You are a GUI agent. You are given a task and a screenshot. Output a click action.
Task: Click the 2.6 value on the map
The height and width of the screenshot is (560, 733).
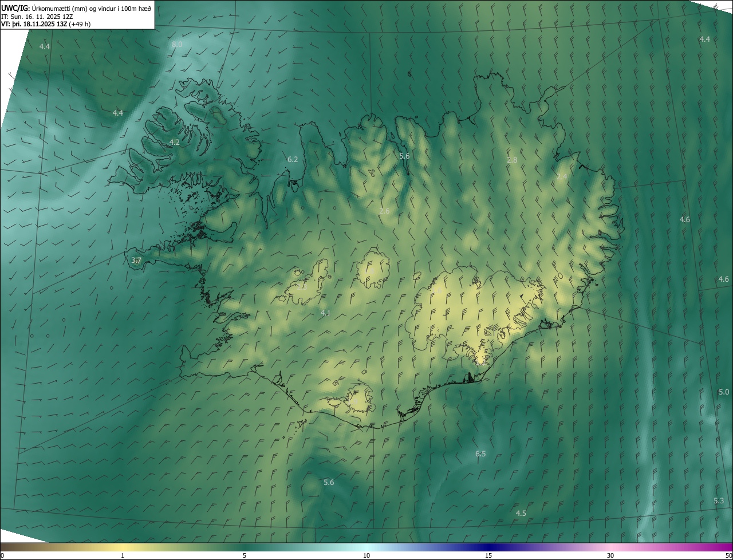(384, 211)
